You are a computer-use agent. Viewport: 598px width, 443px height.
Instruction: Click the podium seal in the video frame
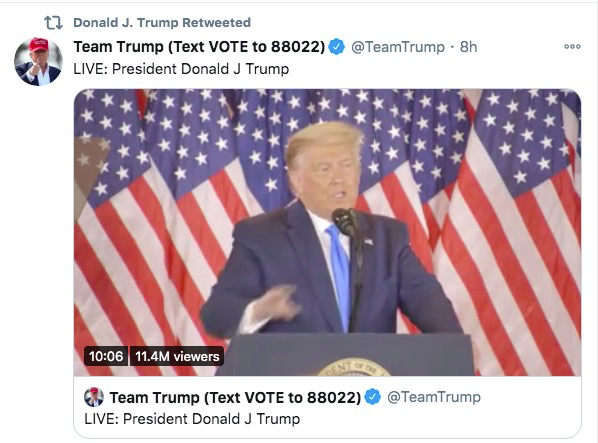[x=354, y=367]
